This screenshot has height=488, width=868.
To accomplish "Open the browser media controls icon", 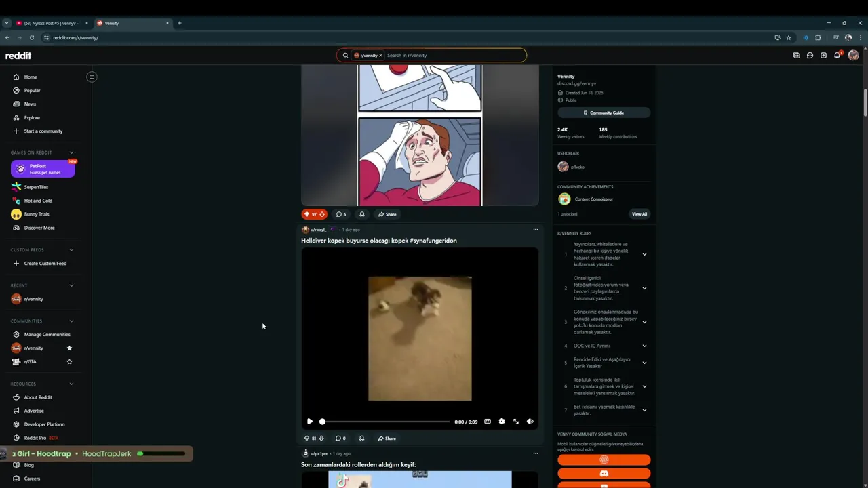I will pos(835,38).
